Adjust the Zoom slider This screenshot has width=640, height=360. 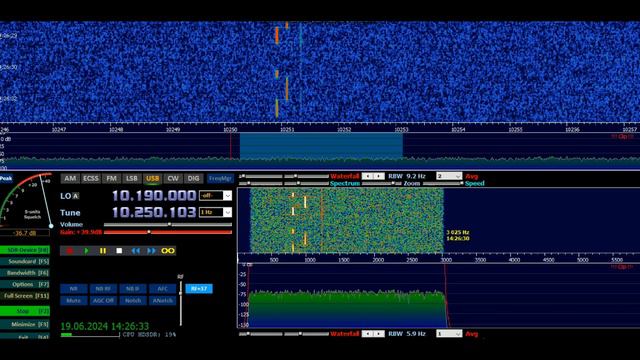(381, 183)
